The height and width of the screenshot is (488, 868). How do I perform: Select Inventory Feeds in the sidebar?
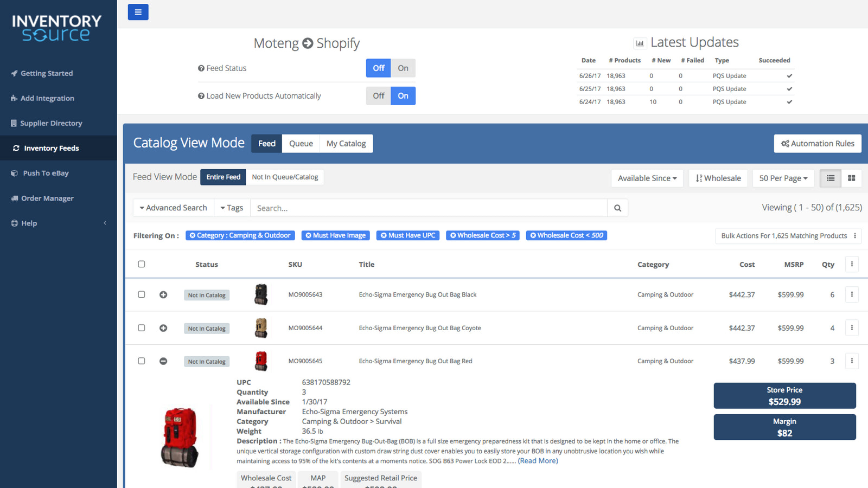point(50,147)
